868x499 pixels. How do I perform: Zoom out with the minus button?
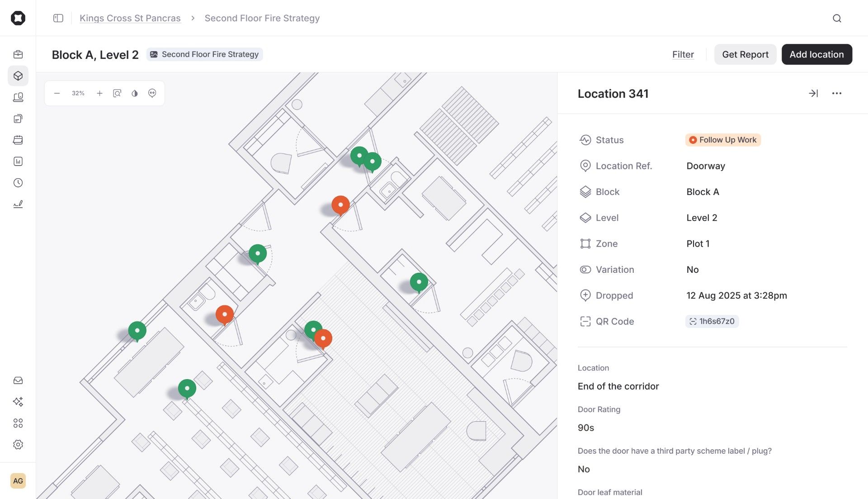coord(57,93)
